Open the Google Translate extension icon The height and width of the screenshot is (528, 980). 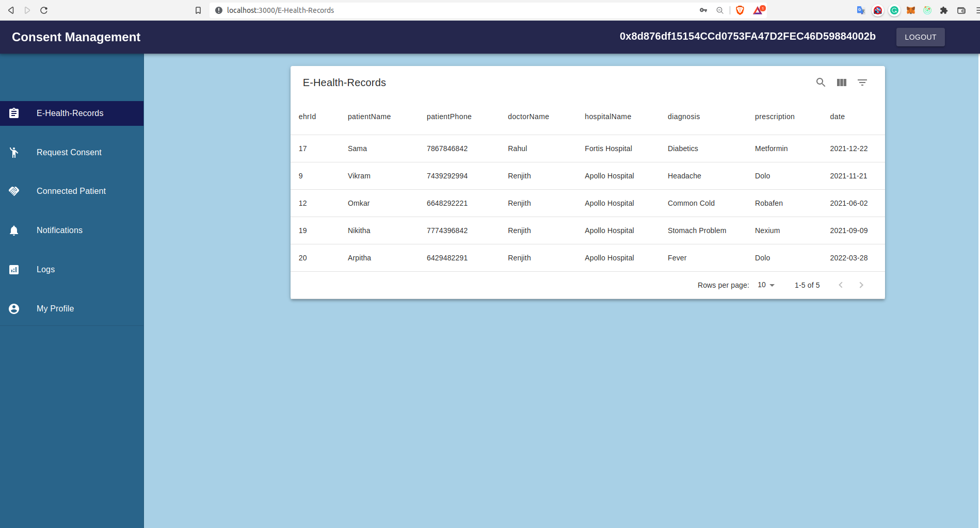pos(861,10)
